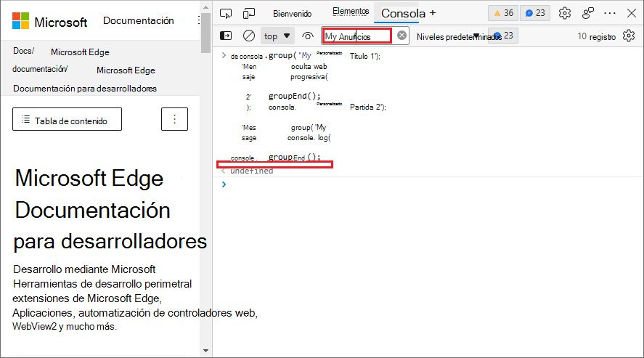The height and width of the screenshot is (358, 644).
Task: Click the page scrollbar down arrow
Action: click(205, 351)
